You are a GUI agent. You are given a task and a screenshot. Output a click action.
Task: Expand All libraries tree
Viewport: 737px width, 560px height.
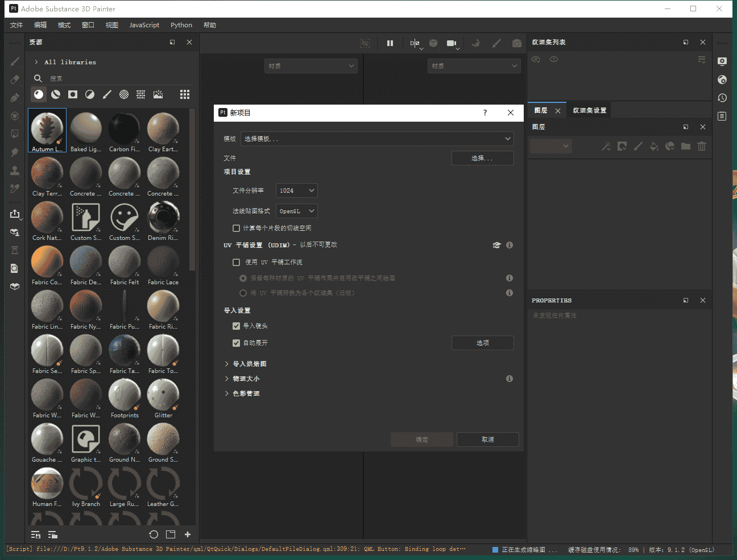click(36, 62)
